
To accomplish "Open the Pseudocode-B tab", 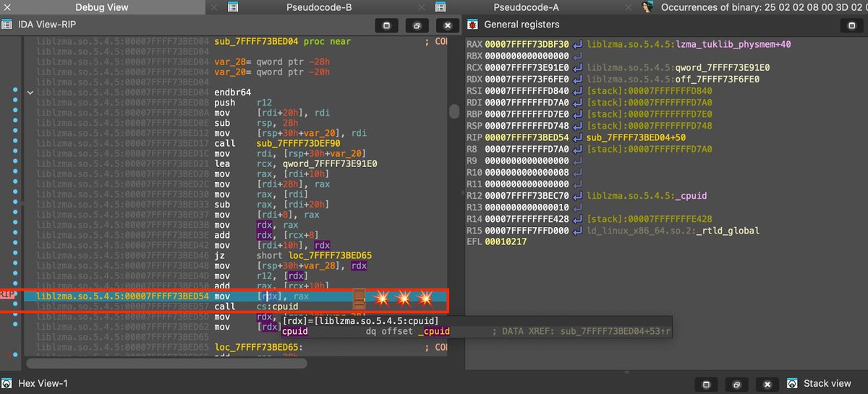I will pyautogui.click(x=319, y=7).
